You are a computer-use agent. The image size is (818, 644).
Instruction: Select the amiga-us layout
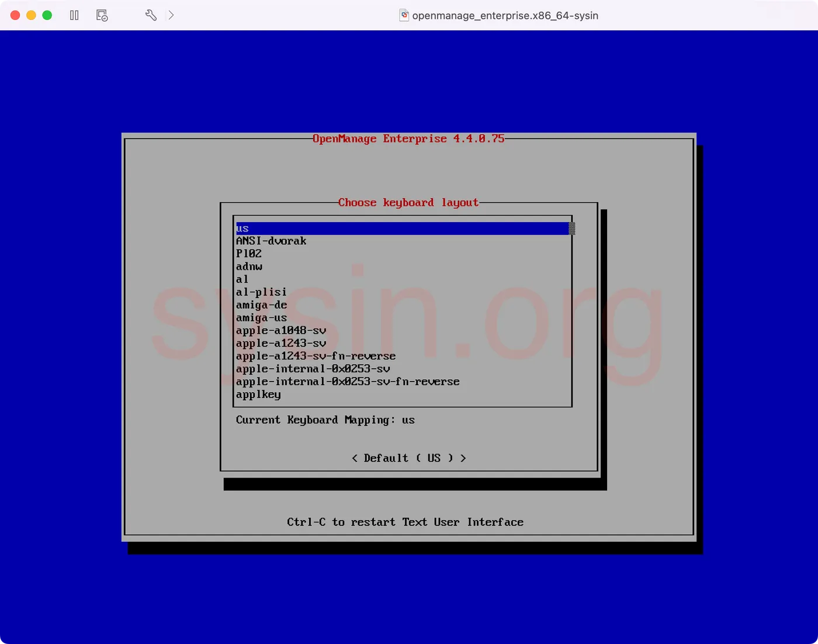pyautogui.click(x=402, y=318)
